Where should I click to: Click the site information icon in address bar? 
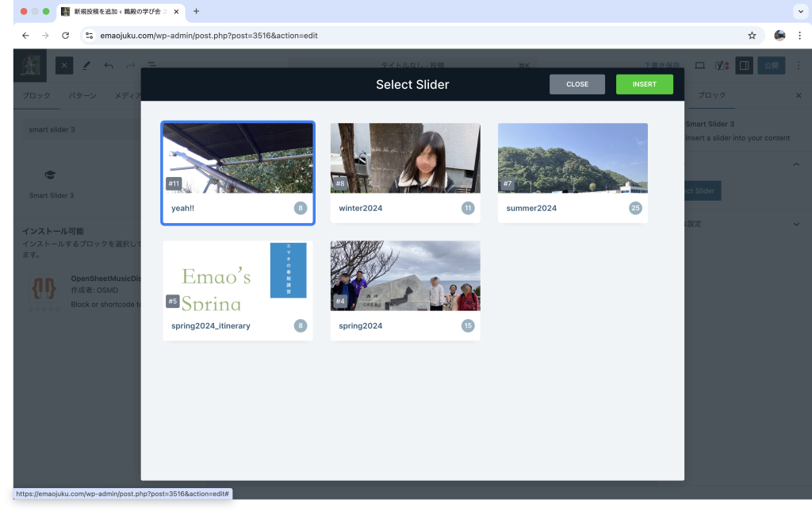coord(90,36)
